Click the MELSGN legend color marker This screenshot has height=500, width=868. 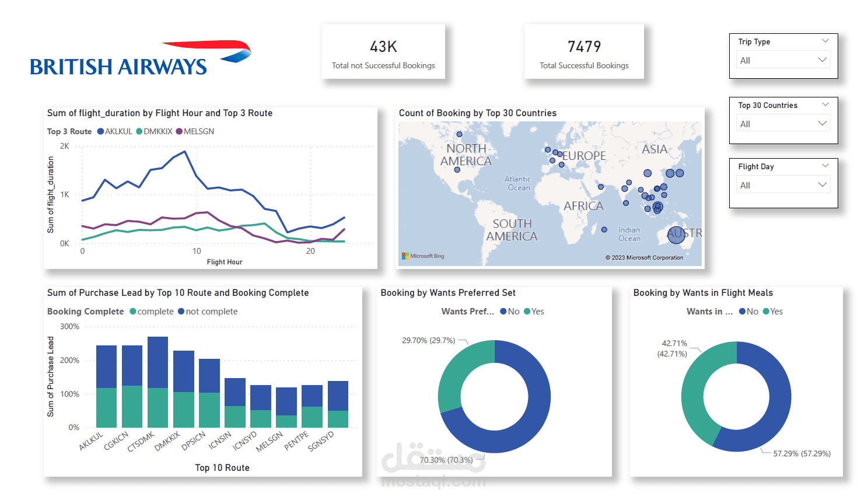click(179, 131)
